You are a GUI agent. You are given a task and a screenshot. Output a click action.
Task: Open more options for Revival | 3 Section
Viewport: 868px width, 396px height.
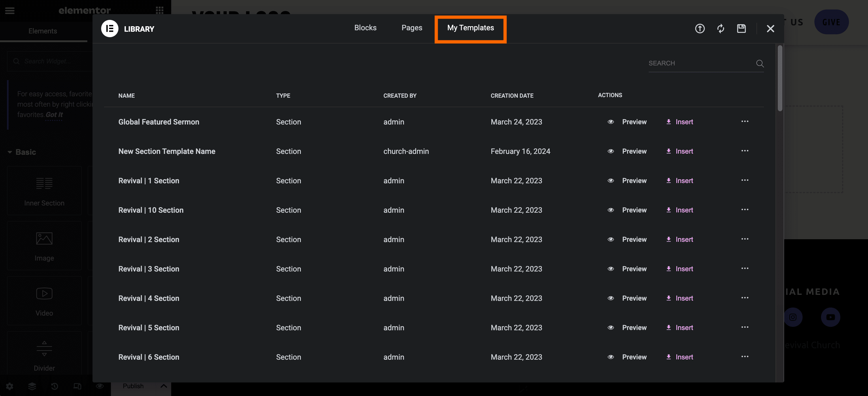[x=745, y=269]
